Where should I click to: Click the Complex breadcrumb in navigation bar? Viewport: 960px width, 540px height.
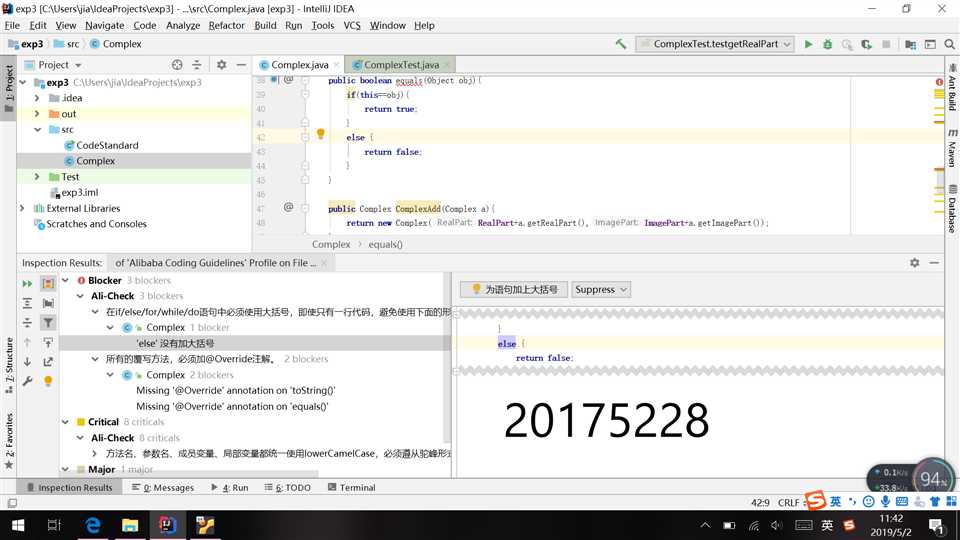coord(116,44)
